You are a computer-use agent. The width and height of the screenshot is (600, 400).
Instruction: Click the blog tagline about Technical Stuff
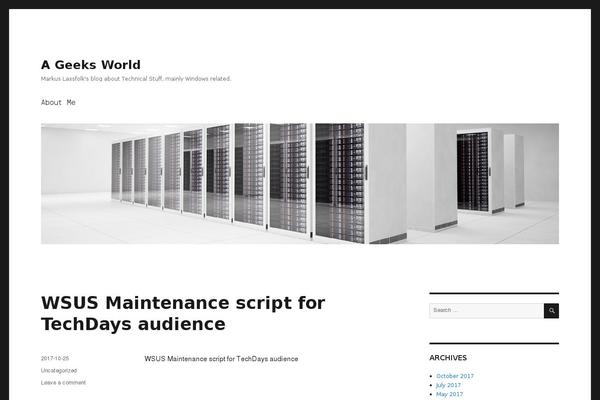pyautogui.click(x=136, y=79)
